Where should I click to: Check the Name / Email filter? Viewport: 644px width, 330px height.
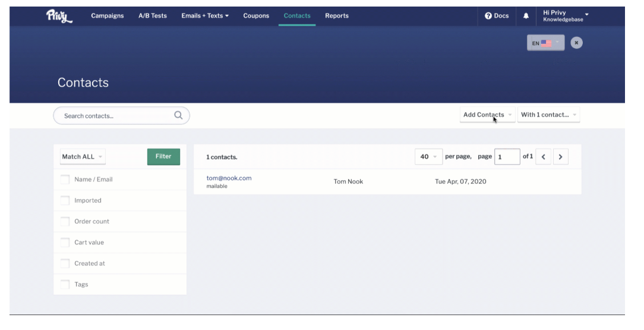tap(65, 179)
